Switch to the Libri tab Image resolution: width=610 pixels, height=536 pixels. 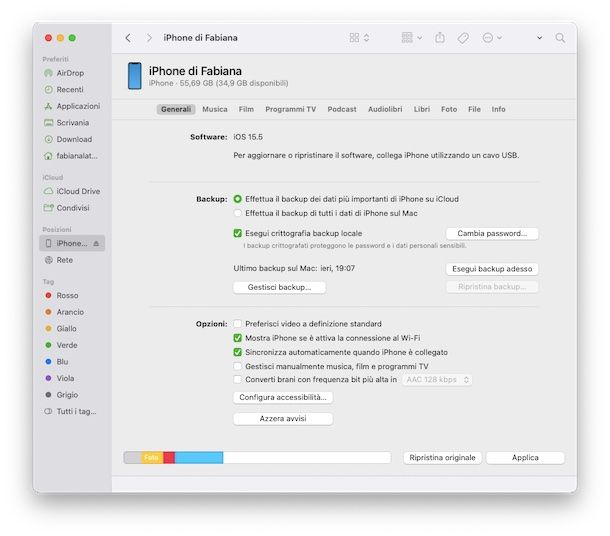422,109
